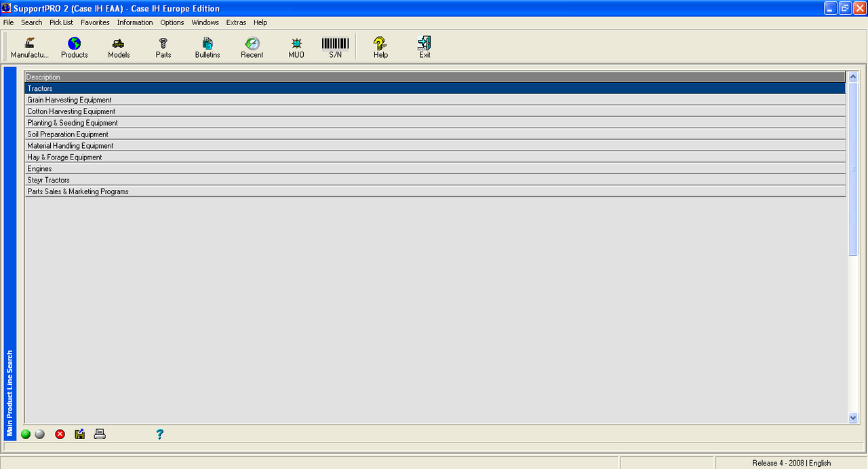Screen dimensions: 868x469
Task: Open the Information menu
Action: [x=135, y=22]
